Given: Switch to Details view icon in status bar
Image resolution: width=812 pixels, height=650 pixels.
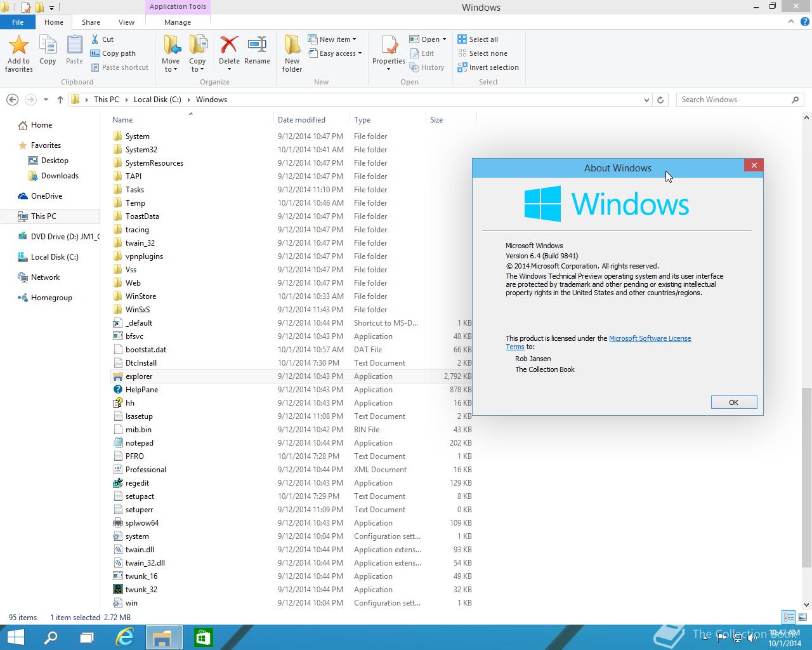Looking at the screenshot, I should point(789,617).
